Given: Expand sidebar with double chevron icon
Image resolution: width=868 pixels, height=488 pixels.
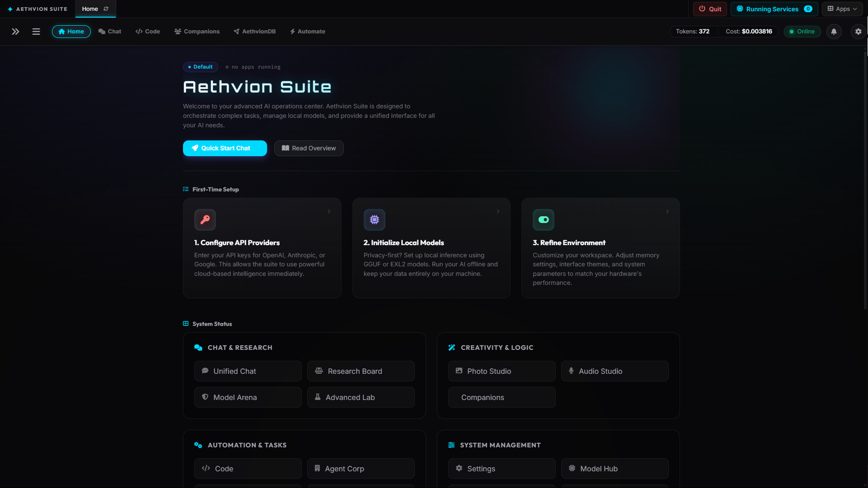Looking at the screenshot, I should tap(15, 32).
